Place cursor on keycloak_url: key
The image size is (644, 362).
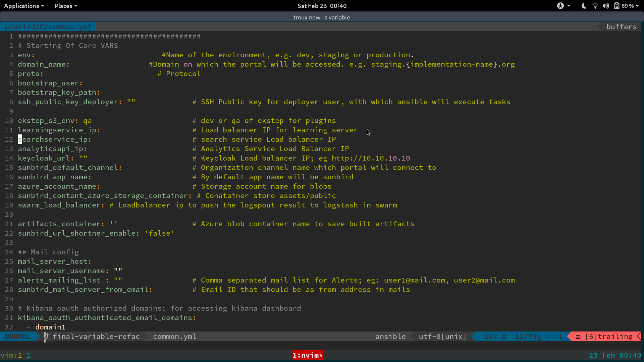[x=46, y=158]
